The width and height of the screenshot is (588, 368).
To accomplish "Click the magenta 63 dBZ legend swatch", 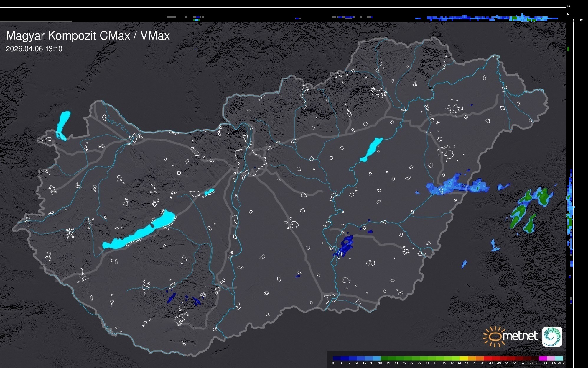I will (543, 358).
